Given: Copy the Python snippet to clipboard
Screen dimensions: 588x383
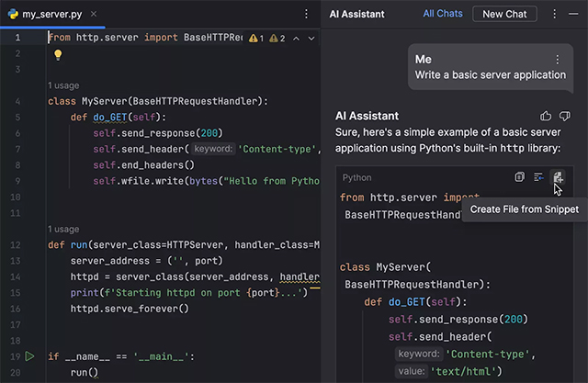Looking at the screenshot, I should [520, 177].
